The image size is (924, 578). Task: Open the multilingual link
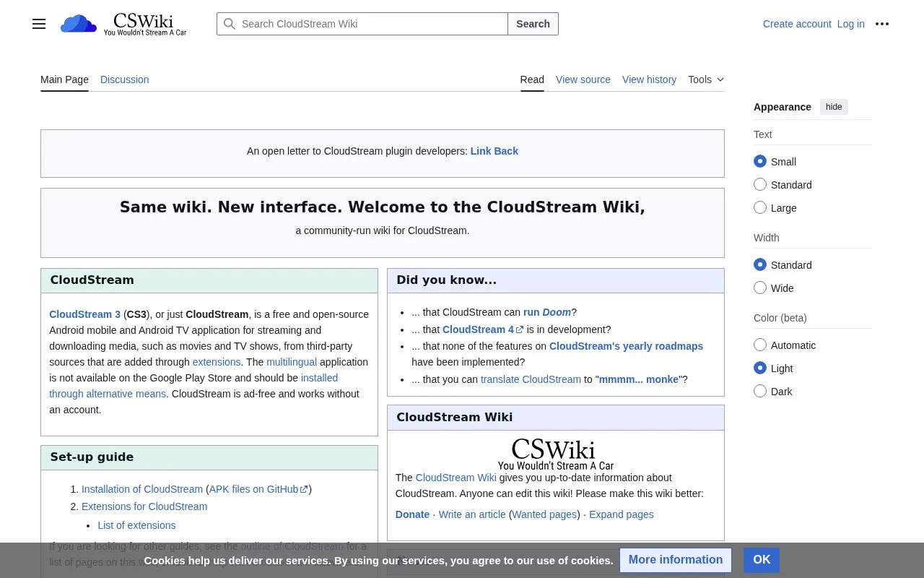pyautogui.click(x=292, y=362)
